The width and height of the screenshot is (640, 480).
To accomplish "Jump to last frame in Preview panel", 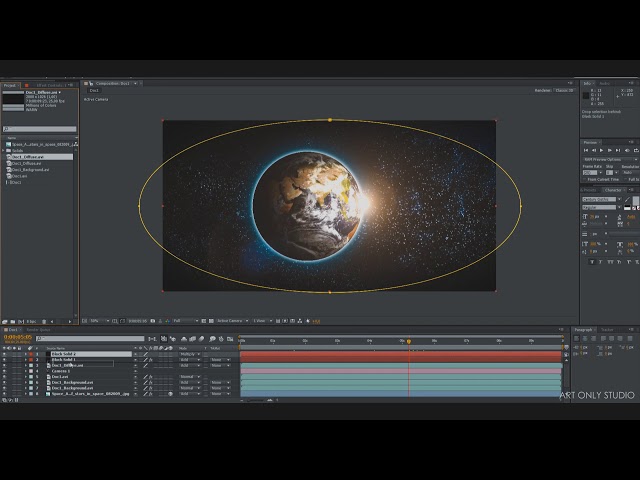I will click(x=618, y=151).
